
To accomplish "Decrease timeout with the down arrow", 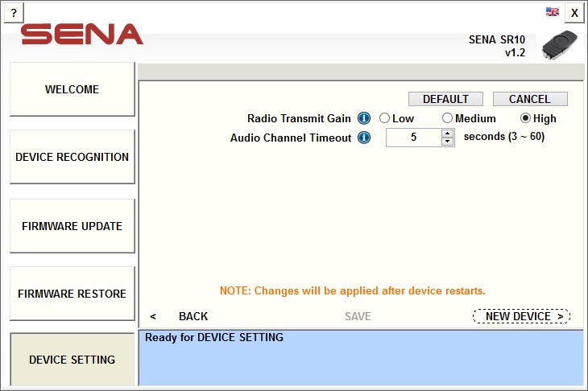I will [447, 142].
